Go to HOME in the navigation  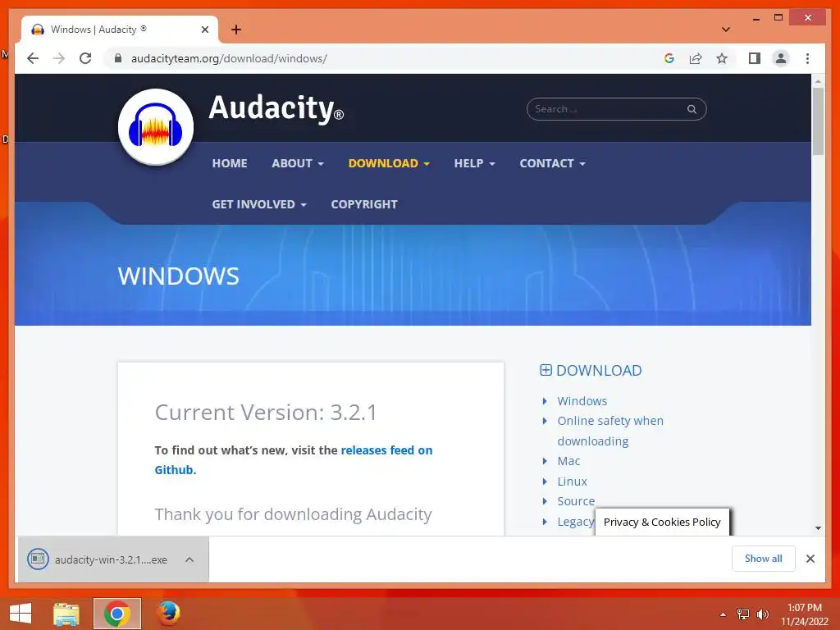coord(230,163)
